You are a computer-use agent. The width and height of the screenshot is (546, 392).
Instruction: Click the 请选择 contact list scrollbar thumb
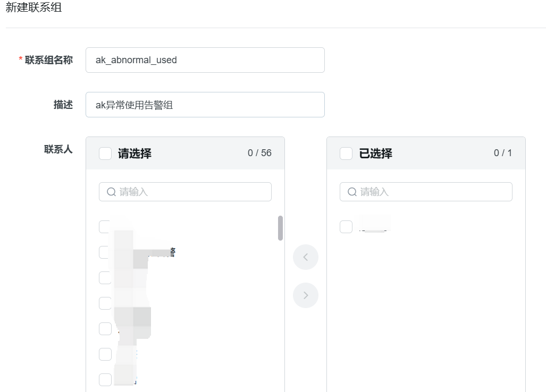[280, 228]
